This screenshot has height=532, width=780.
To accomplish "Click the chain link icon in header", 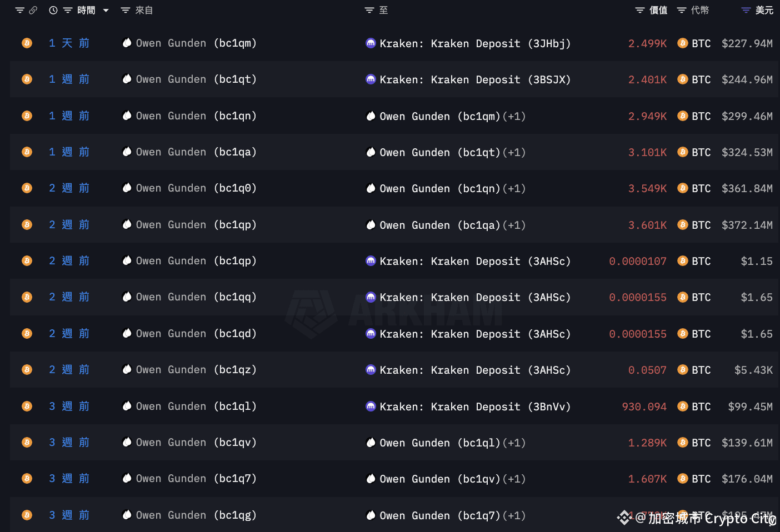I will pos(33,11).
